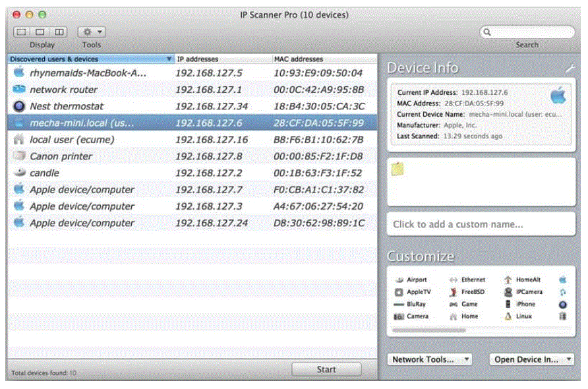Click the magnifier icon in search box

click(x=487, y=32)
